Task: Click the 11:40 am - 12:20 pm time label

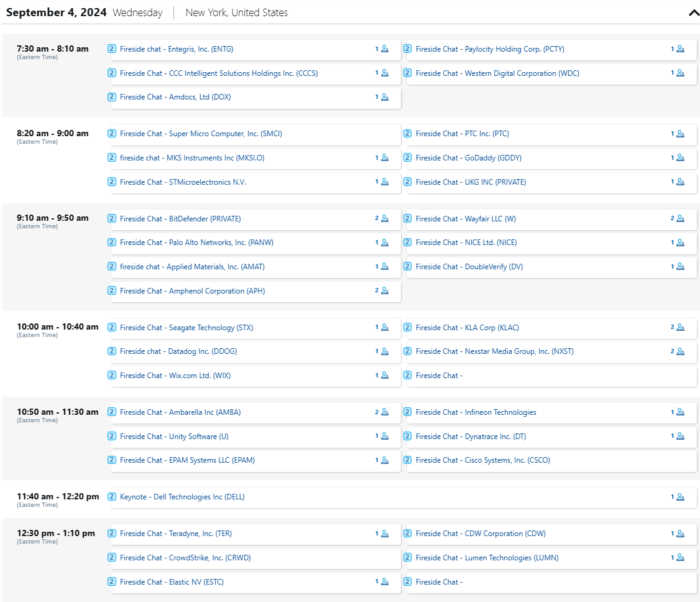Action: coord(58,496)
